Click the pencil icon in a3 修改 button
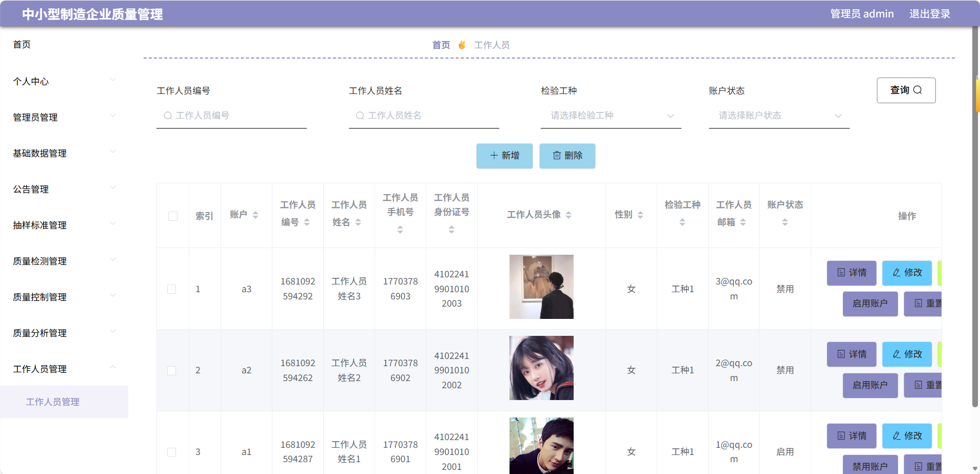The image size is (980, 474). [x=896, y=273]
